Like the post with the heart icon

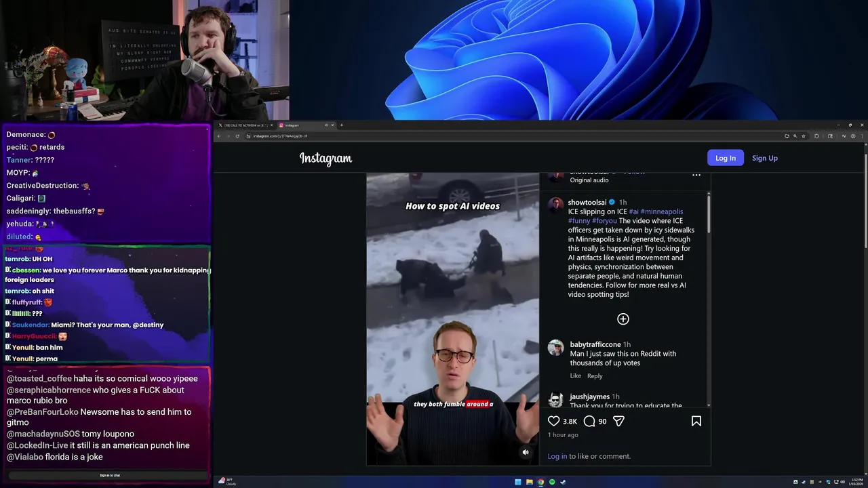[554, 421]
